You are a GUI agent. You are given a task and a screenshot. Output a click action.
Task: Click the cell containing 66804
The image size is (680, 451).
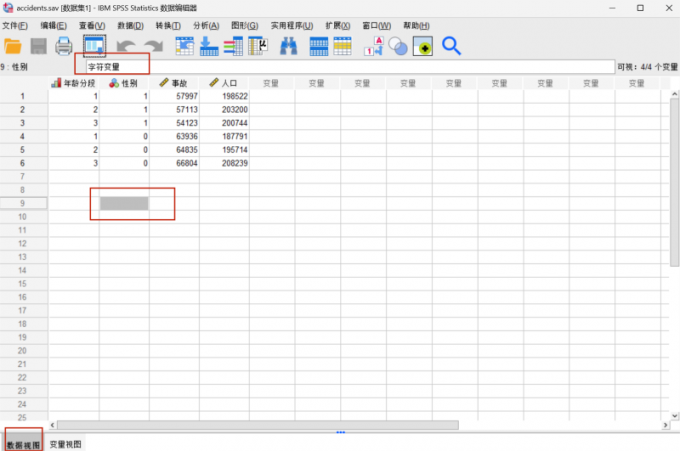pos(175,162)
